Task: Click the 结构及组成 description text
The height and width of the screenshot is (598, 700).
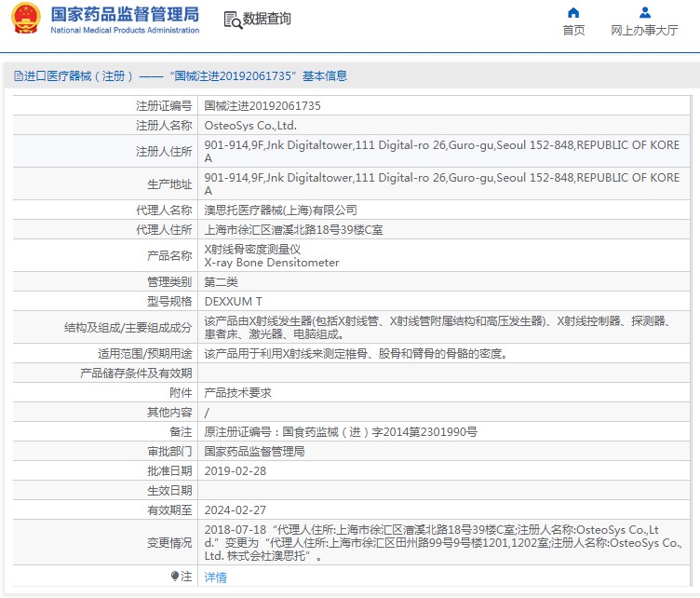Action: click(x=437, y=327)
